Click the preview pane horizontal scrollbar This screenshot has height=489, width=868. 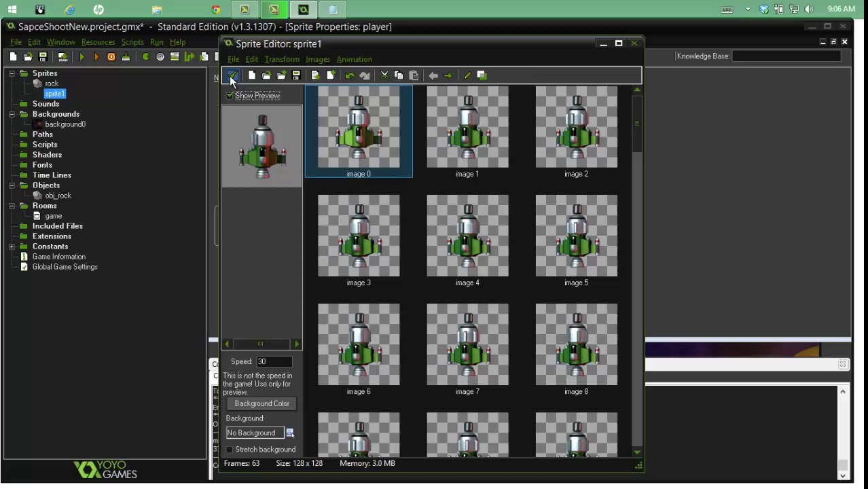coord(261,344)
